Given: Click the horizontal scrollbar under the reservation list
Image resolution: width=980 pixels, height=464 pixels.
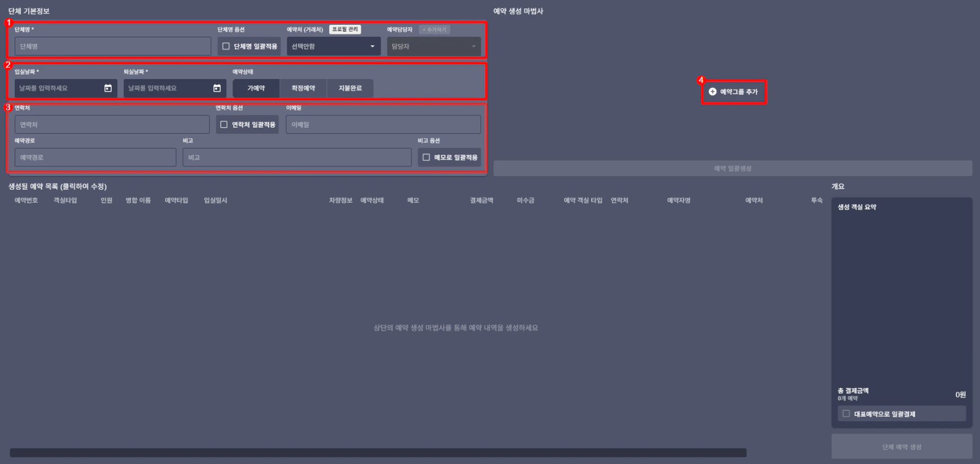Looking at the screenshot, I should click(x=378, y=453).
